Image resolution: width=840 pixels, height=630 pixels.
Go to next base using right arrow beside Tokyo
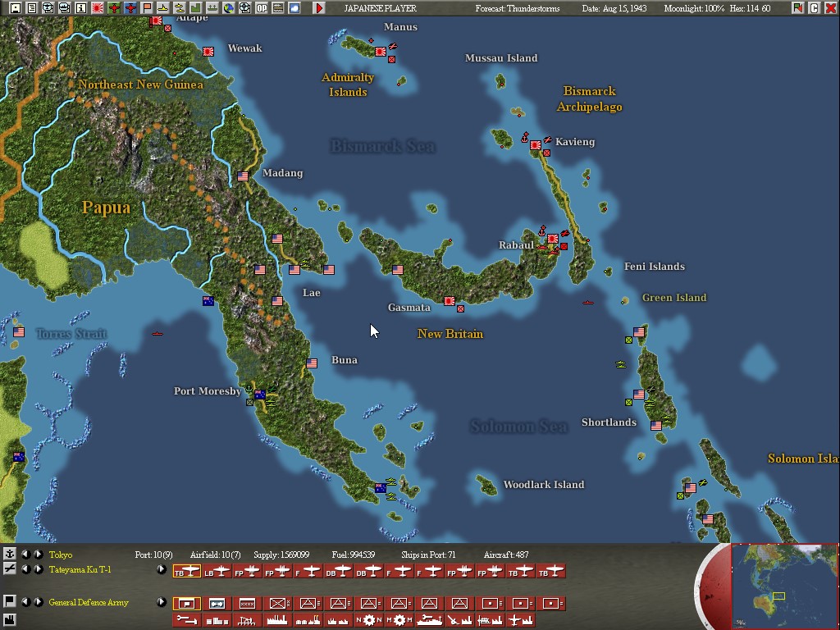(x=39, y=554)
